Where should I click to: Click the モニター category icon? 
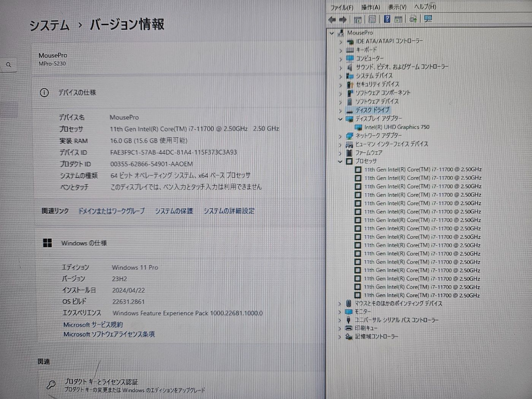click(348, 312)
